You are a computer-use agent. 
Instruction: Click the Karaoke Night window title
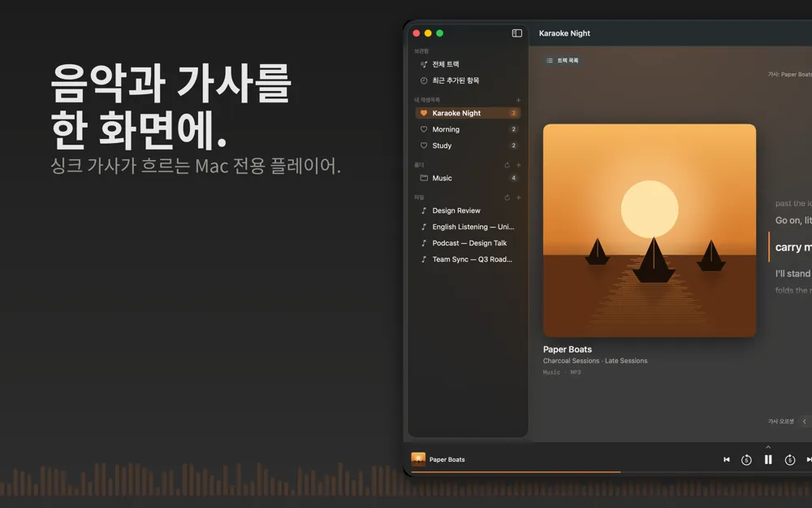pos(564,33)
